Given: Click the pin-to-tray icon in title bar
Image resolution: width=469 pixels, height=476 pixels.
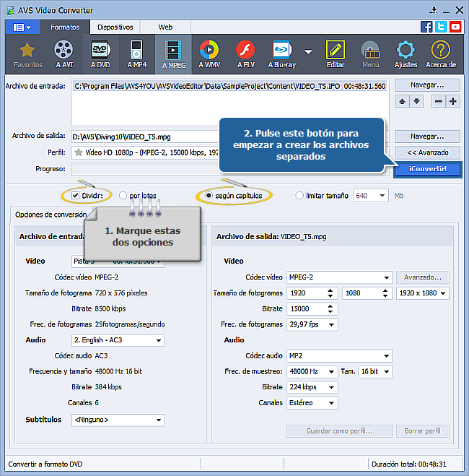Looking at the screenshot, I should pos(434,10).
